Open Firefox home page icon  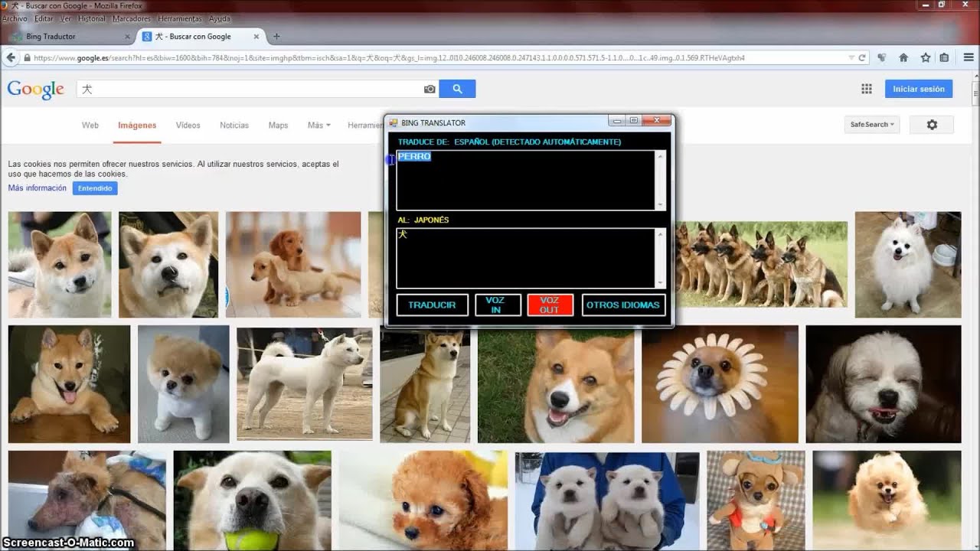(903, 57)
